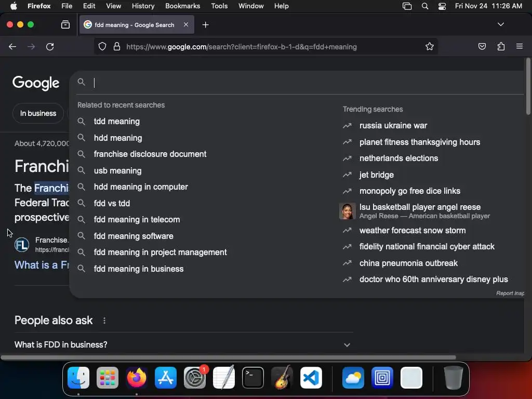The image size is (532, 399).
Task: Open the History menu
Action: click(x=143, y=6)
